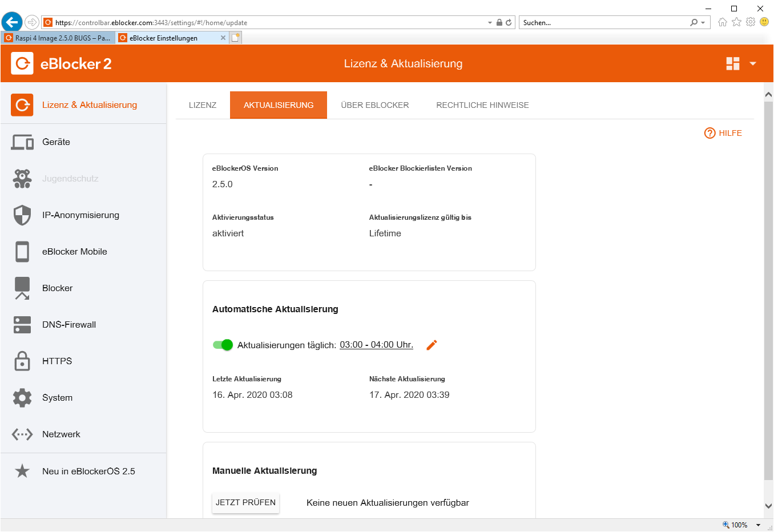
Task: Open the search provider dropdown arrow
Action: click(703, 23)
